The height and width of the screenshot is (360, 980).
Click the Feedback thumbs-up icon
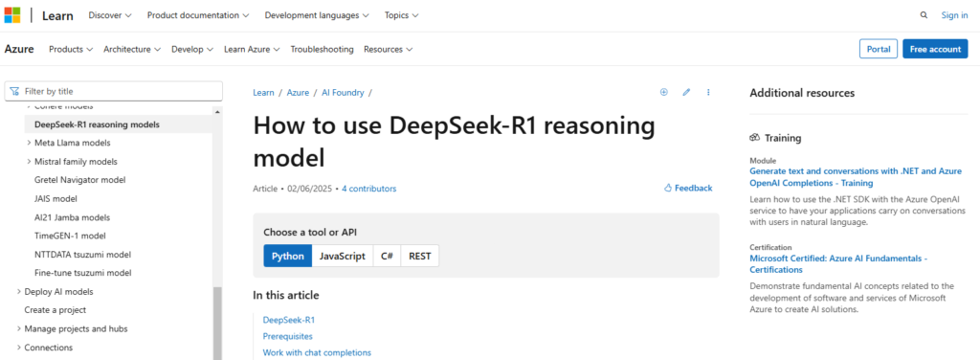coord(667,188)
